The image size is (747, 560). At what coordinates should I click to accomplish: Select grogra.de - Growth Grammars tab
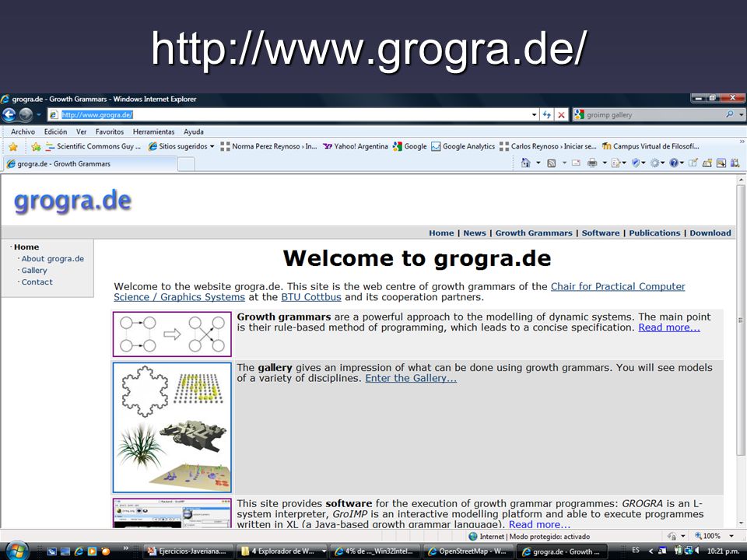(x=90, y=164)
